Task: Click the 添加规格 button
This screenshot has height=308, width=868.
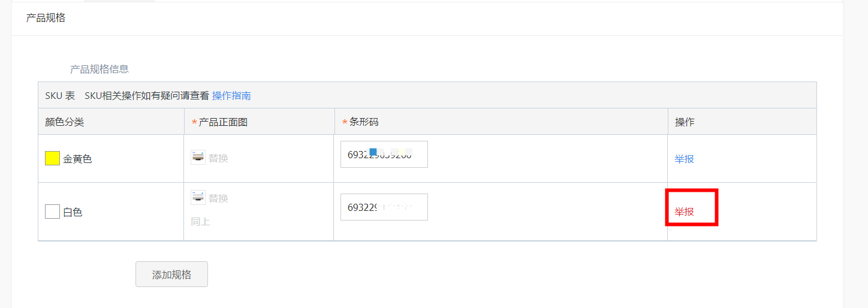Action: [171, 274]
